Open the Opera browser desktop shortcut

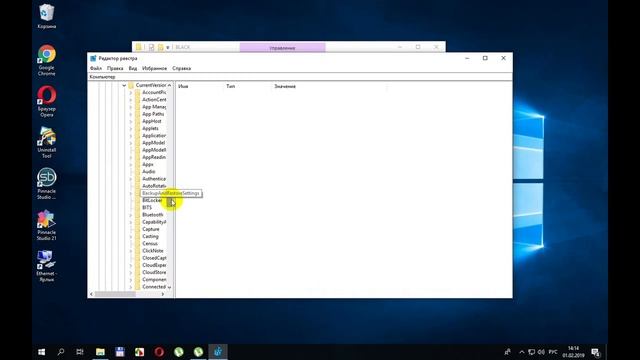(47, 101)
